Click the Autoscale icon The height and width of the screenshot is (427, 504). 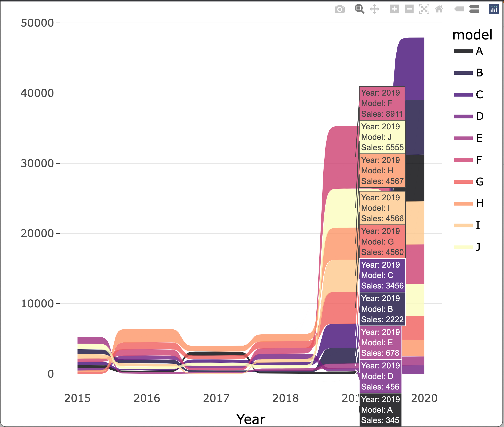[424, 9]
